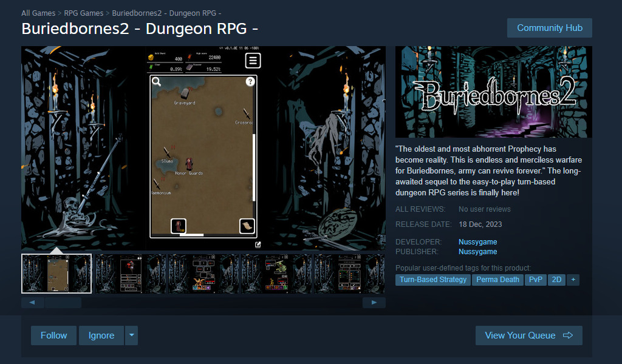The image size is (622, 364).
Task: Click the Ignore button
Action: (101, 335)
